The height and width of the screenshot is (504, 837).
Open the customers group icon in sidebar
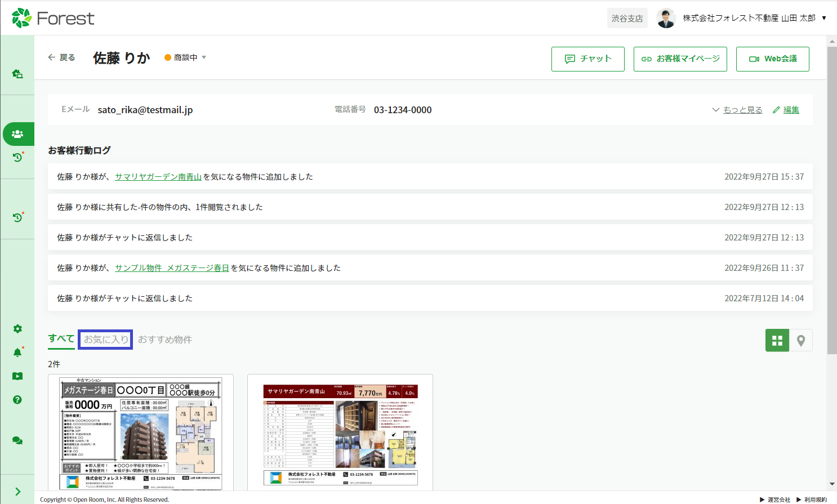coord(17,134)
